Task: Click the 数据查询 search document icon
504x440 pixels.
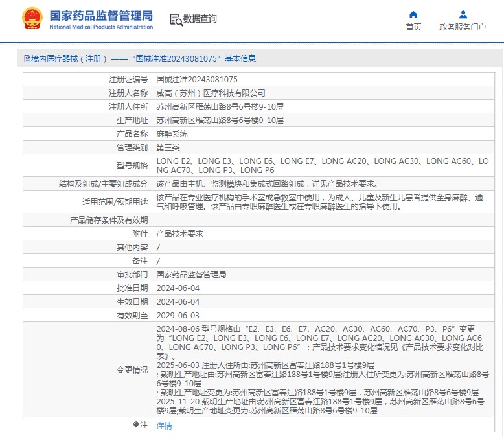Action: tap(176, 19)
